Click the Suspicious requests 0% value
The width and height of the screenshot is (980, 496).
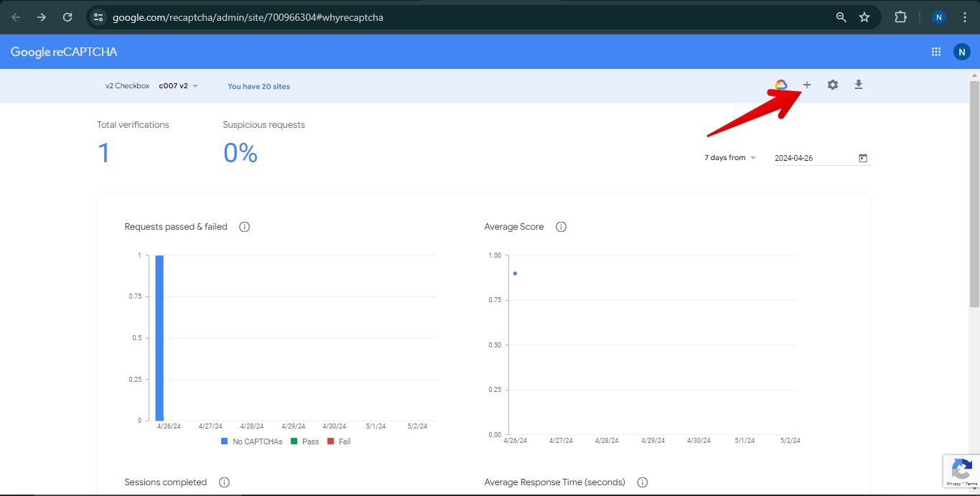point(241,153)
